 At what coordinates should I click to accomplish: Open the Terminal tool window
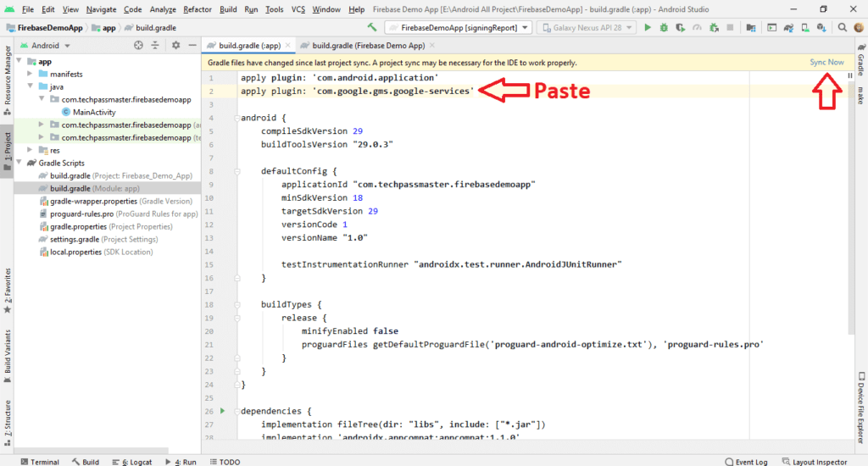[x=40, y=462]
